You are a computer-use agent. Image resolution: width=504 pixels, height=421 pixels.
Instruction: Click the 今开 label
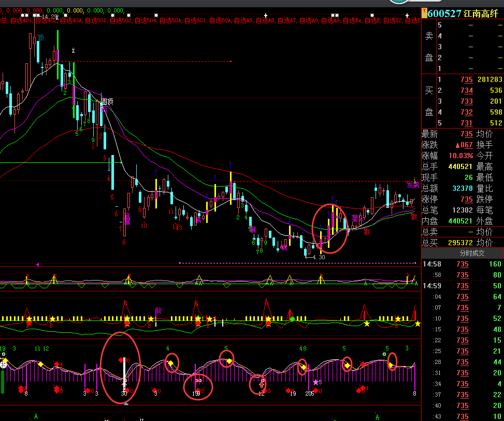484,156
